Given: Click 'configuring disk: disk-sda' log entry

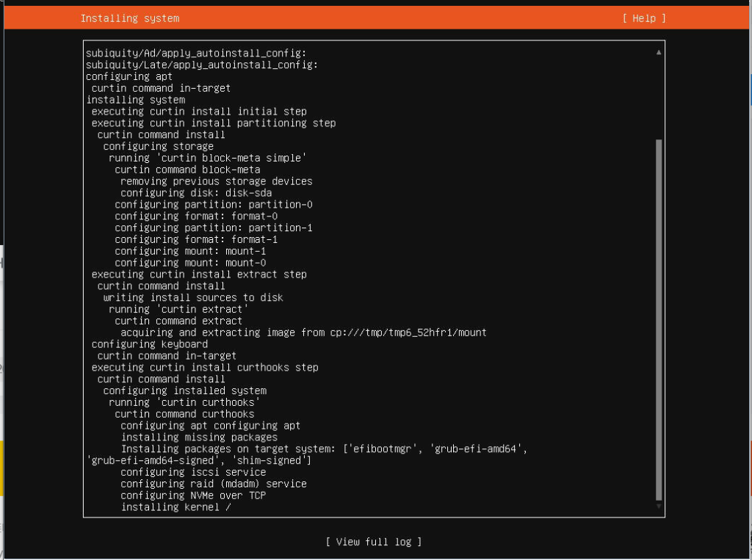Looking at the screenshot, I should pos(196,193).
